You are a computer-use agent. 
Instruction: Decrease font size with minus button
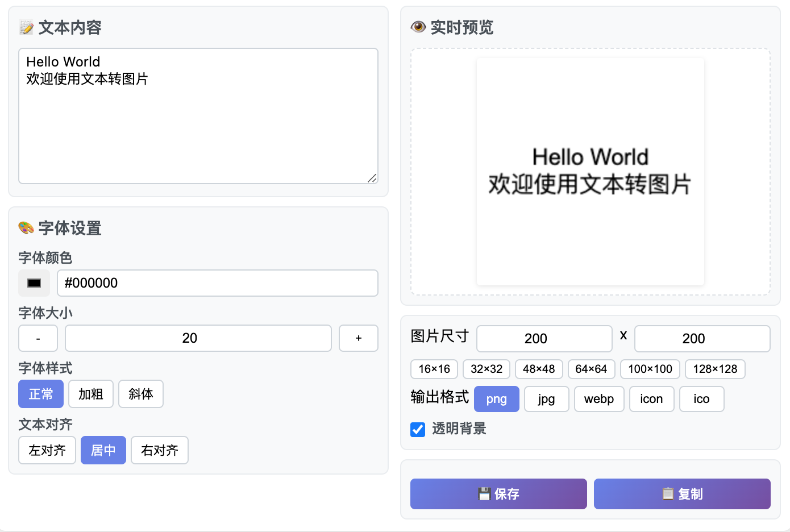[38, 338]
